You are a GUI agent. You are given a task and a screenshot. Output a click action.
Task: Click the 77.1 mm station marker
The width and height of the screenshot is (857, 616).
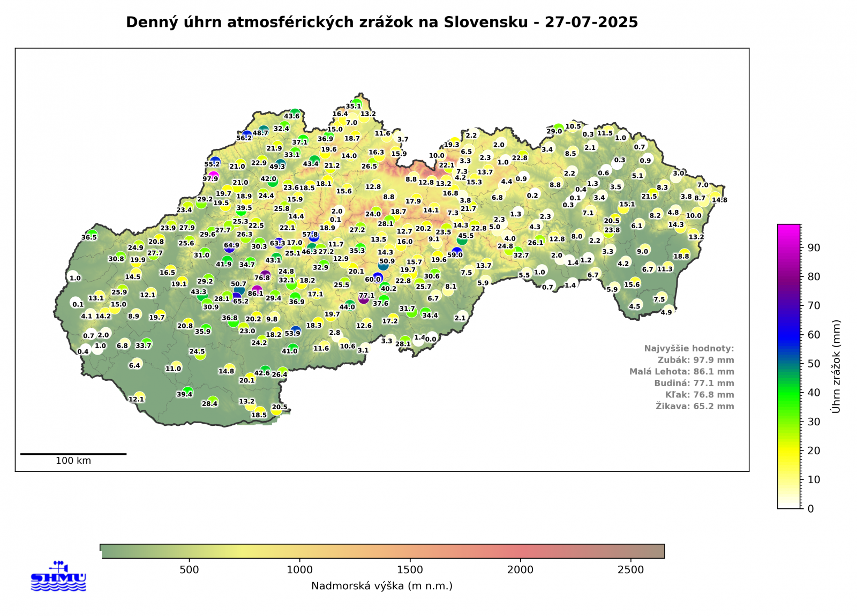pos(364,298)
